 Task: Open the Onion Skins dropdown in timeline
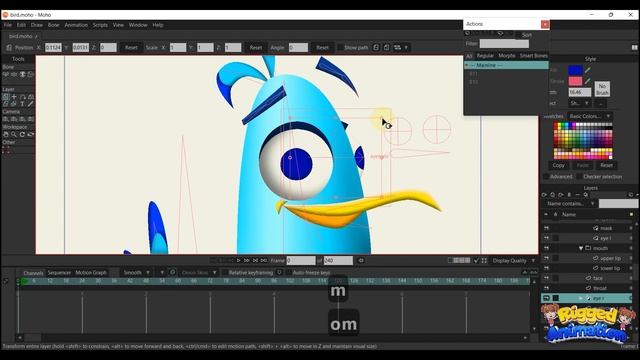pos(199,272)
